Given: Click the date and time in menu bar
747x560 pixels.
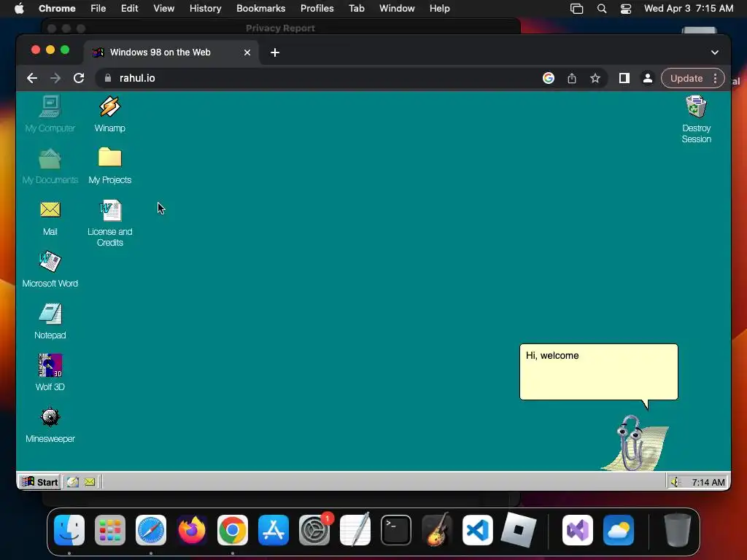Looking at the screenshot, I should coord(689,9).
